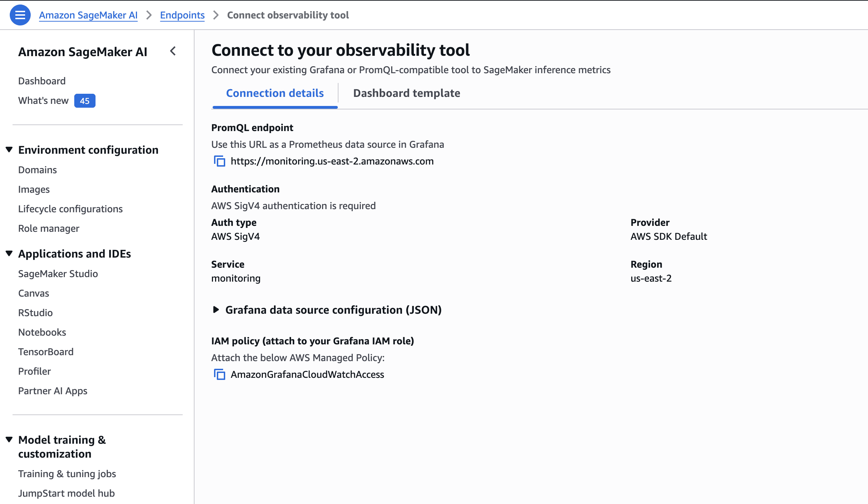Open the hamburger navigation menu icon
868x504 pixels.
[x=20, y=15]
